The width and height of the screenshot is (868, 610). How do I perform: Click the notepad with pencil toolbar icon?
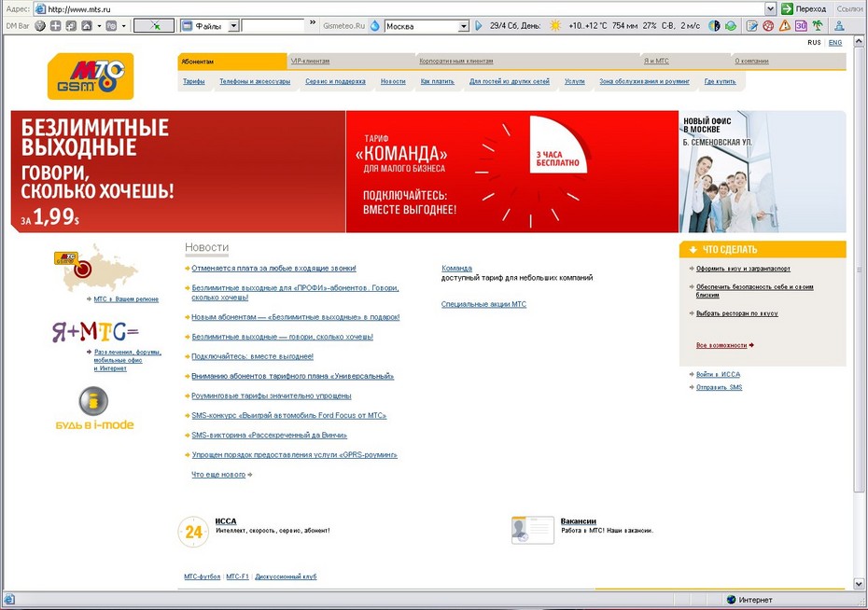point(751,25)
